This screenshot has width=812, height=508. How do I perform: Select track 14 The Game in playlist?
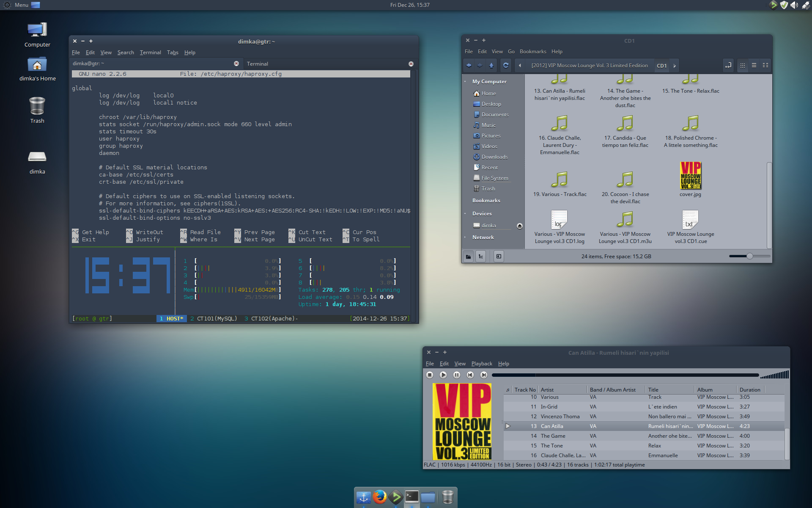(x=644, y=436)
